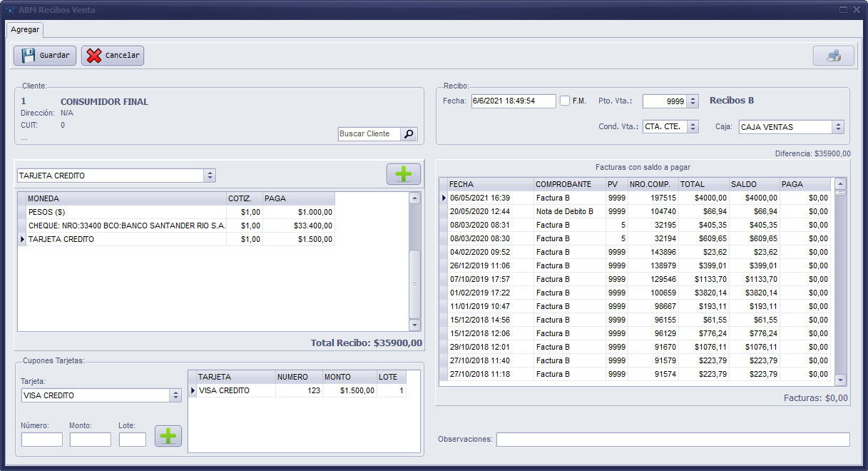The height and width of the screenshot is (471, 868).
Task: Click the Cancelar button
Action: [x=113, y=56]
